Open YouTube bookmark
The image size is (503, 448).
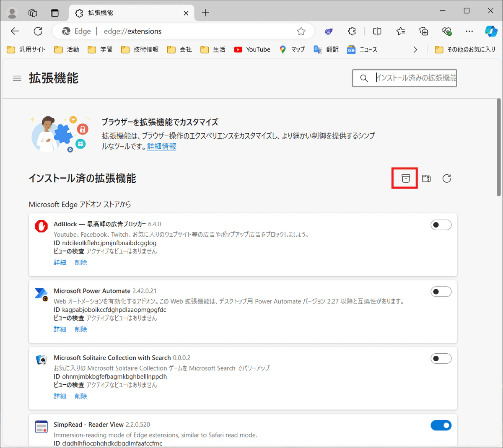pos(252,49)
